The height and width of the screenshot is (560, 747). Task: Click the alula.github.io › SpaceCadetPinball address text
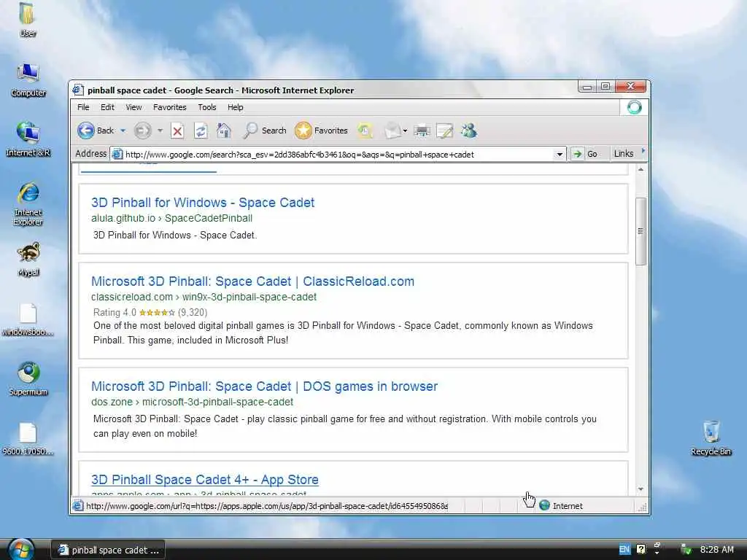pyautogui.click(x=171, y=218)
